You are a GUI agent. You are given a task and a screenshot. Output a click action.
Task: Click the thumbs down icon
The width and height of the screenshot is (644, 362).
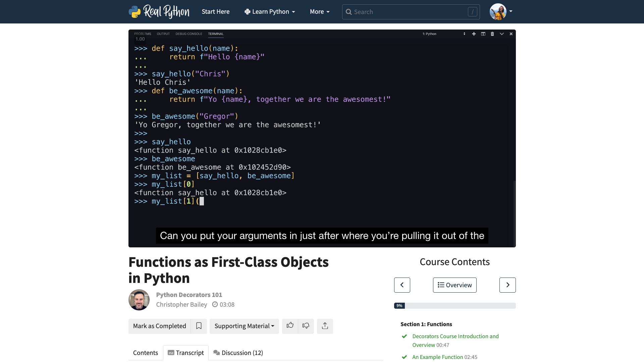[306, 326]
